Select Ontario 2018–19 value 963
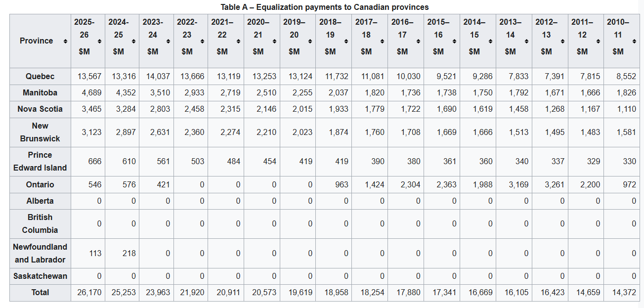The image size is (644, 308). [342, 184]
